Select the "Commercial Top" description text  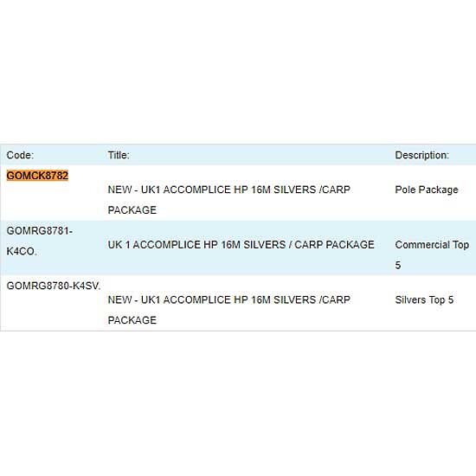point(432,245)
